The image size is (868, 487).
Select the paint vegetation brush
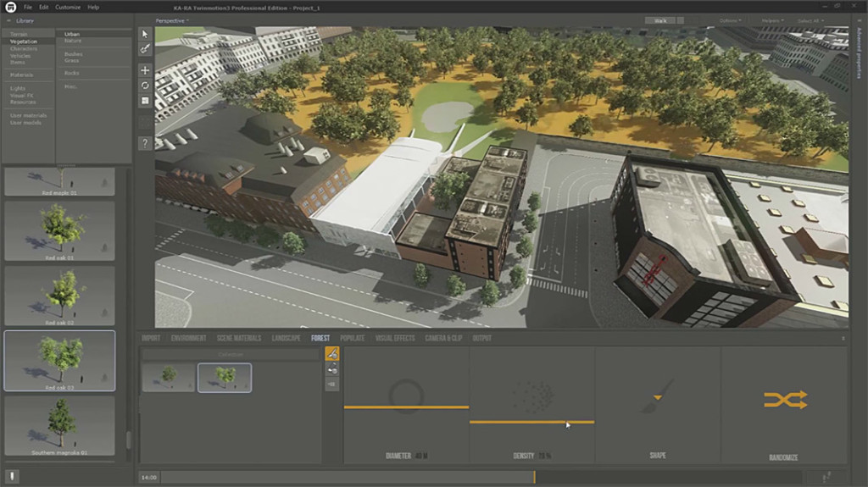332,354
